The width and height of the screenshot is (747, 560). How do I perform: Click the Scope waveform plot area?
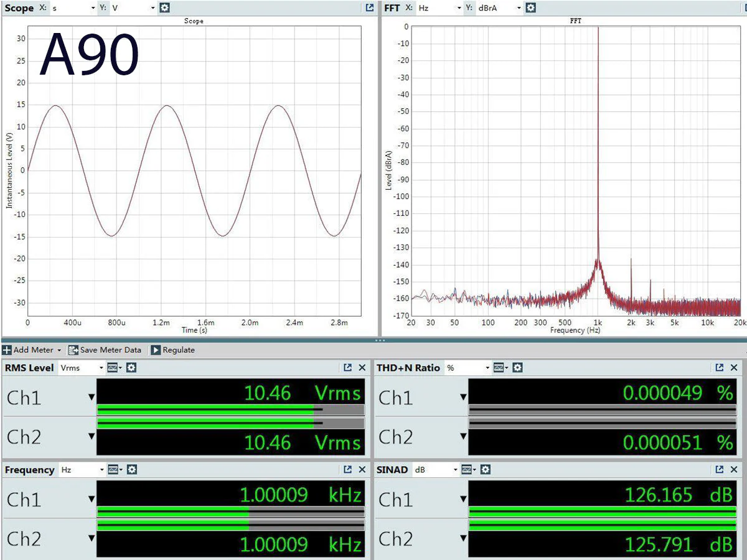(194, 170)
